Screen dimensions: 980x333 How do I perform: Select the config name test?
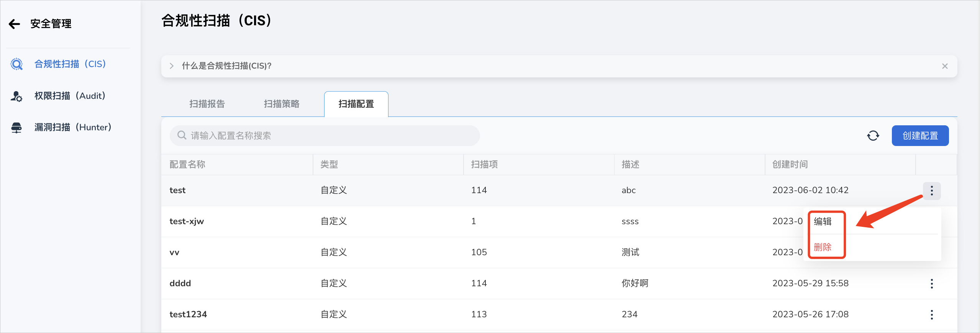pyautogui.click(x=177, y=190)
